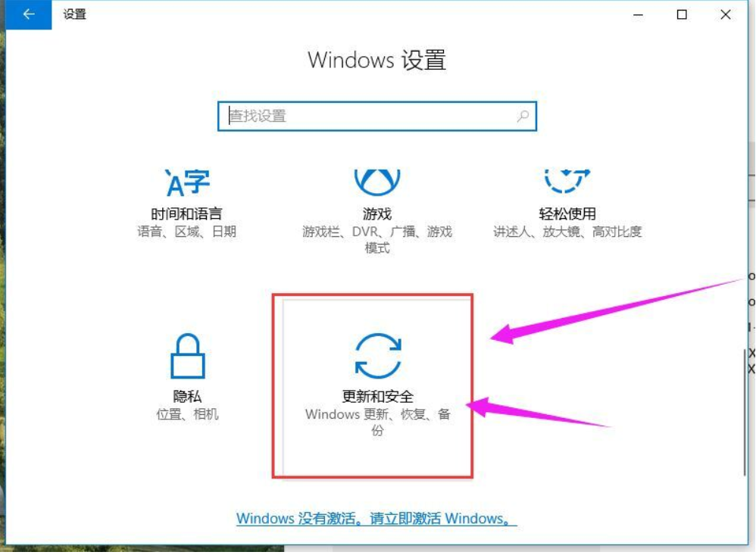Open the Ease of Access dashed-circle icon

pos(567,181)
